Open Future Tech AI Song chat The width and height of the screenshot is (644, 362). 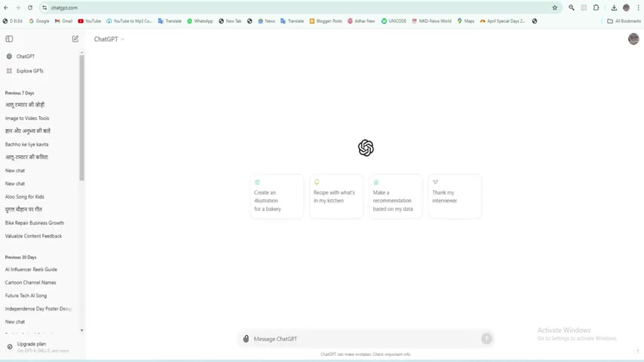coord(26,296)
